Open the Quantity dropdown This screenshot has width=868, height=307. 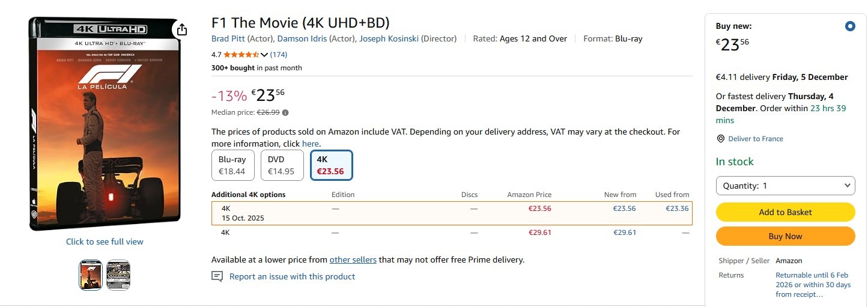[785, 186]
